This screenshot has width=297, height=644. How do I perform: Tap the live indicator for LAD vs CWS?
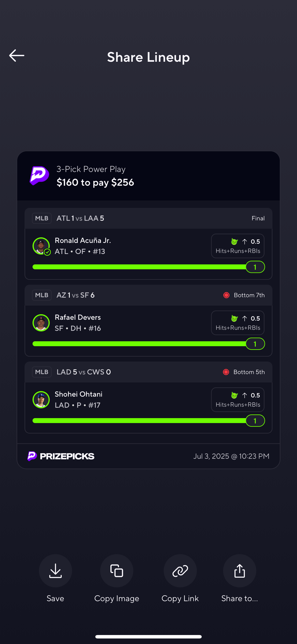(226, 372)
